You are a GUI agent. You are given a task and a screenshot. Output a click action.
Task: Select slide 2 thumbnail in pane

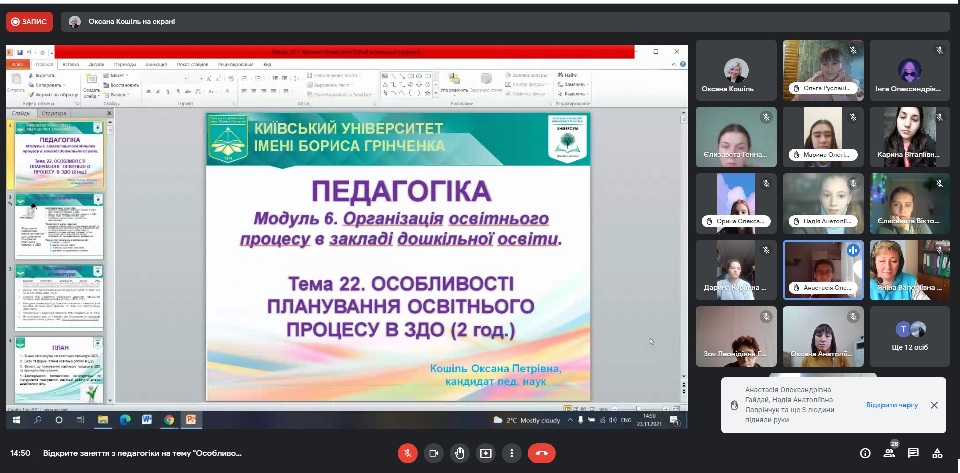[x=59, y=226]
